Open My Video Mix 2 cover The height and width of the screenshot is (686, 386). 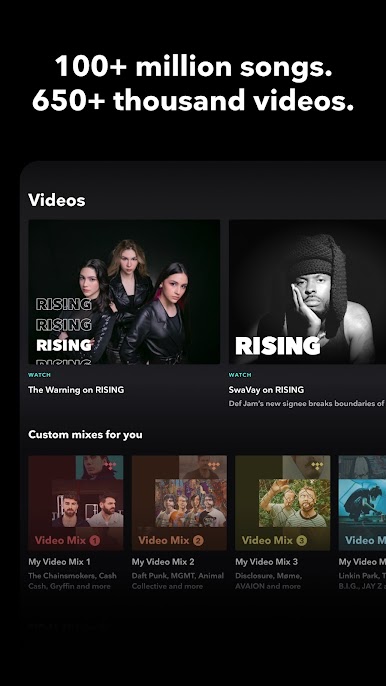click(x=179, y=503)
